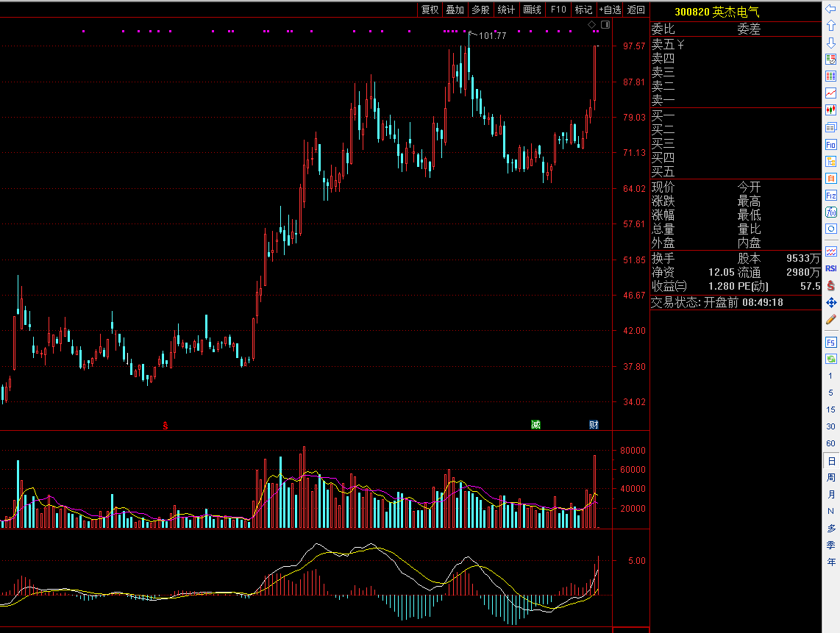840x633 pixels.
Task: Click the diamond icon above price axis
Action: click(x=591, y=25)
